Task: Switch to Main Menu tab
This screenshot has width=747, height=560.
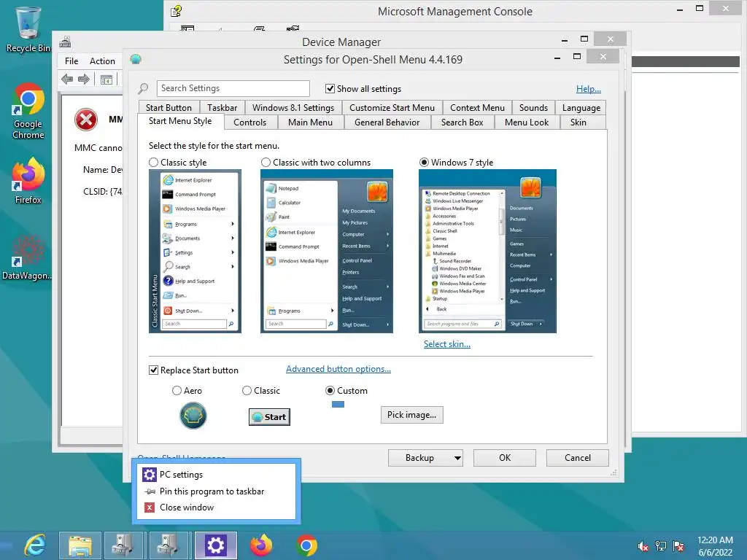Action: coord(310,122)
